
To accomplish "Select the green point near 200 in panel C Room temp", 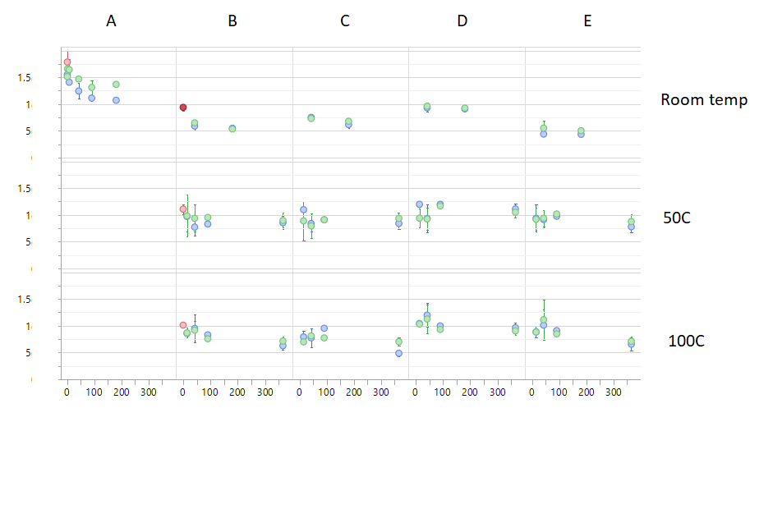I will [350, 122].
